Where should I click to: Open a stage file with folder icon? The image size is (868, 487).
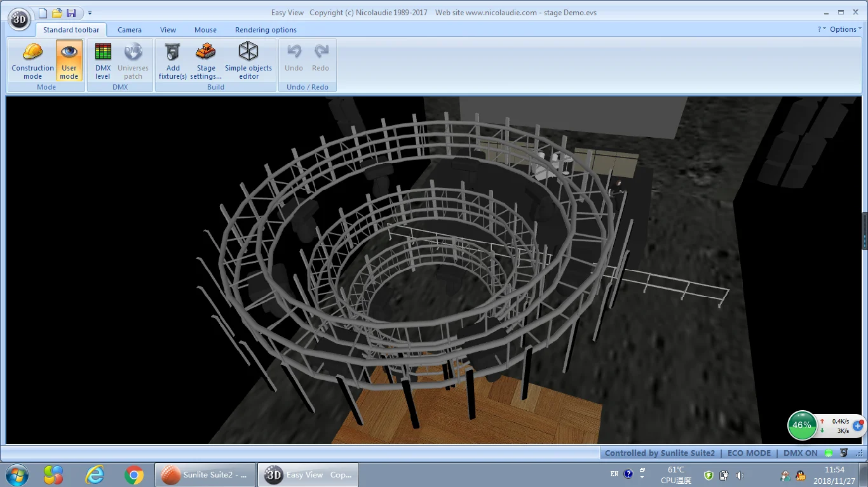coord(57,13)
